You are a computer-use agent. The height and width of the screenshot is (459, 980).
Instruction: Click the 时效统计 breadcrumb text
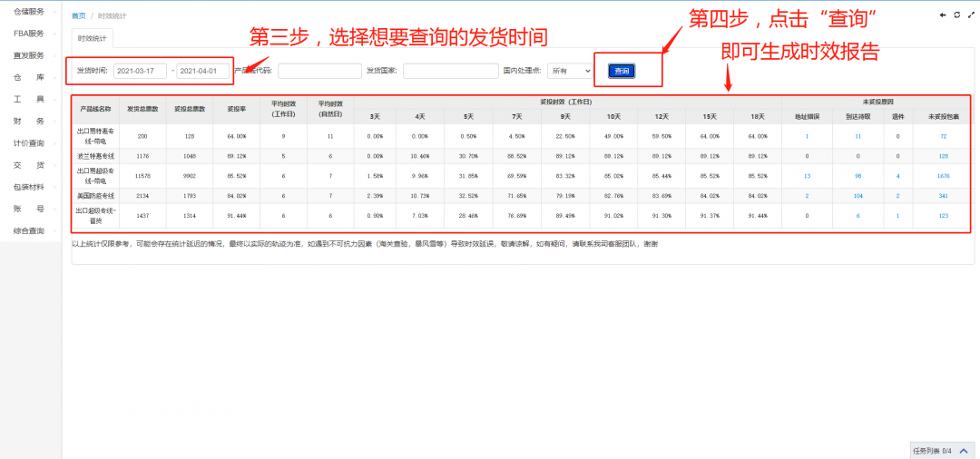[112, 15]
